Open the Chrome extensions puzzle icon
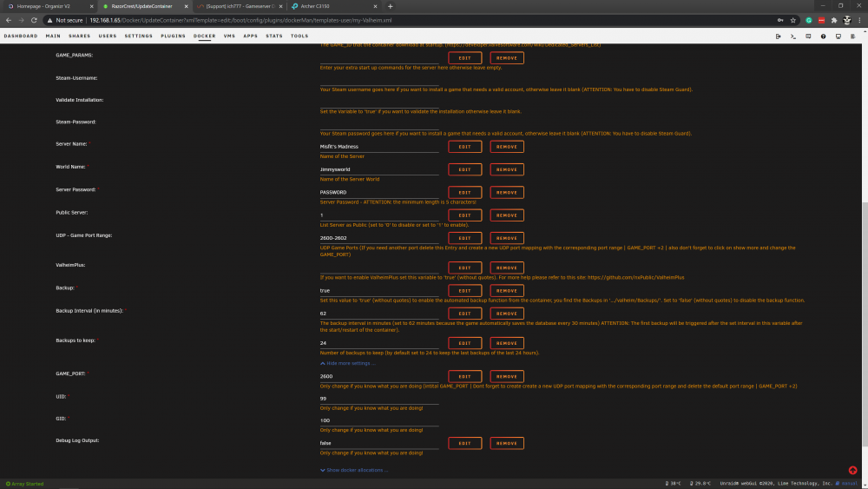This screenshot has height=489, width=868. [x=834, y=21]
